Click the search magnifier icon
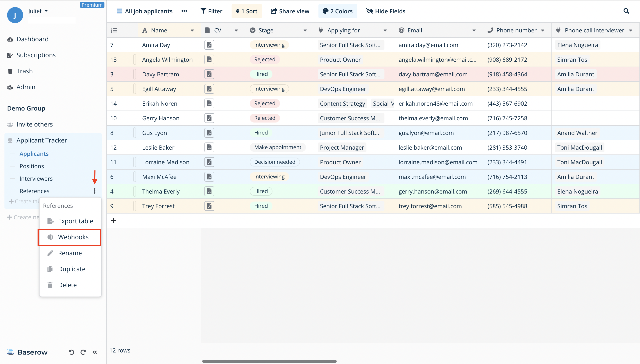 [626, 11]
